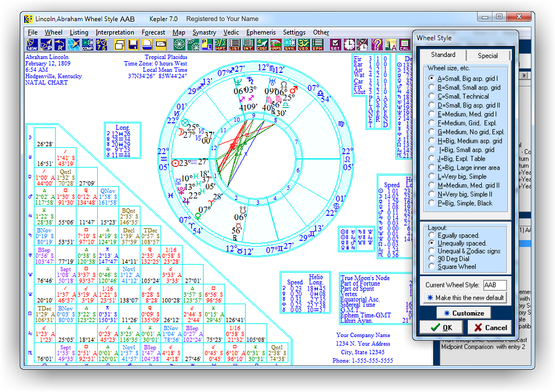Choose 'C=Small, Technical' wheel size
555x392 pixels.
[x=458, y=96]
